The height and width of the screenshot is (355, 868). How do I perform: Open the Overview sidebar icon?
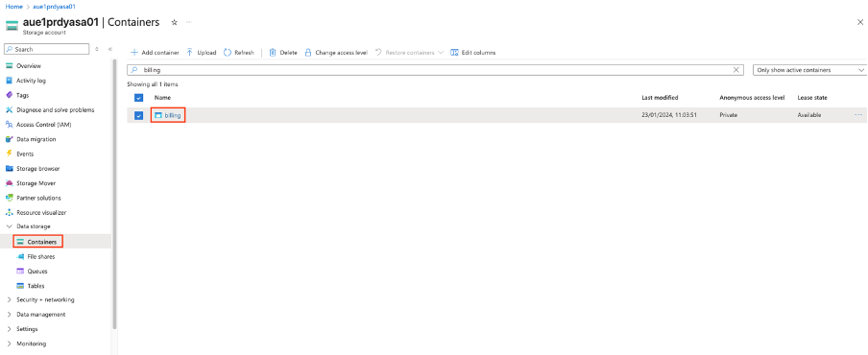point(9,66)
